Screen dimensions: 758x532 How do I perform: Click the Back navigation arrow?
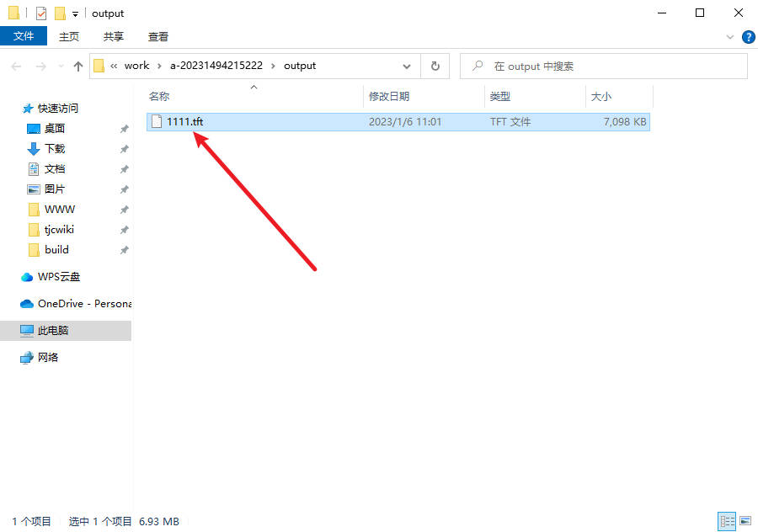pyautogui.click(x=18, y=66)
